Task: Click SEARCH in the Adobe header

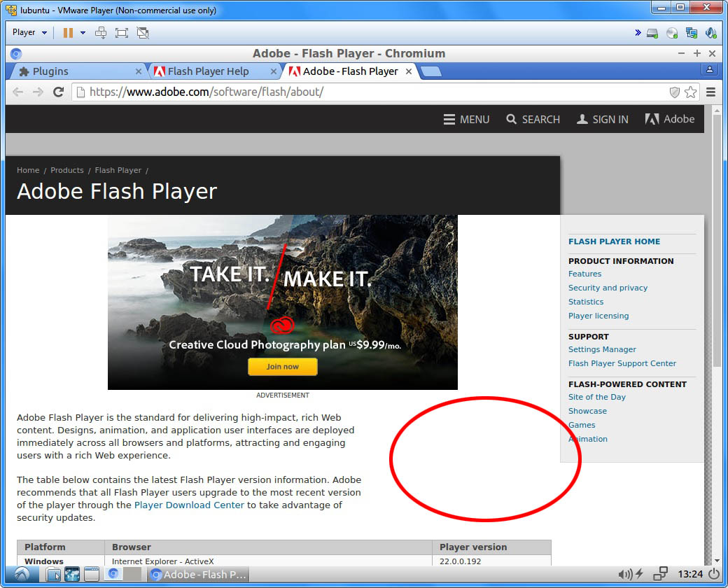Action: click(x=533, y=120)
